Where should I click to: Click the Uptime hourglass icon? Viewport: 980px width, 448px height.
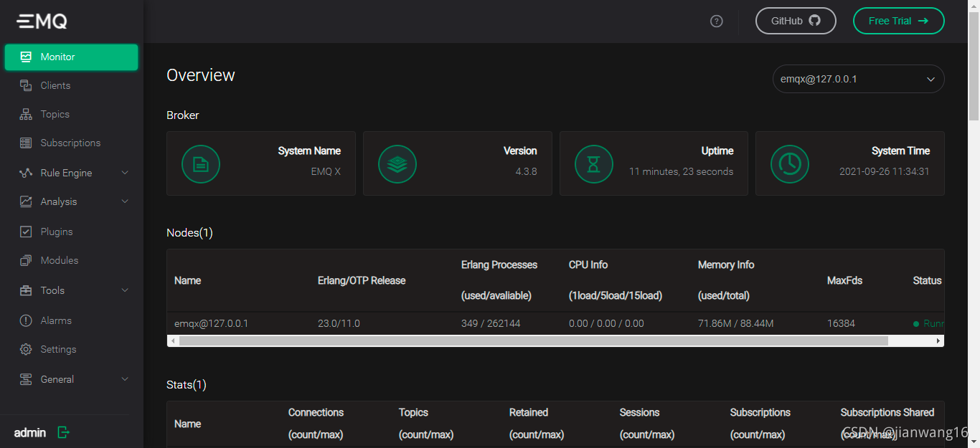pyautogui.click(x=594, y=164)
